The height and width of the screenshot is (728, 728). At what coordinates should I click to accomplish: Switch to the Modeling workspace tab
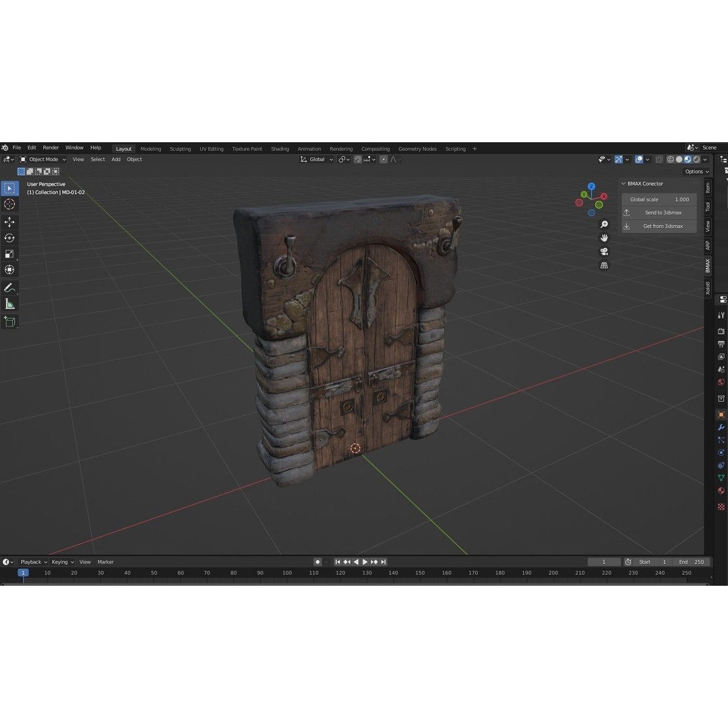click(150, 148)
